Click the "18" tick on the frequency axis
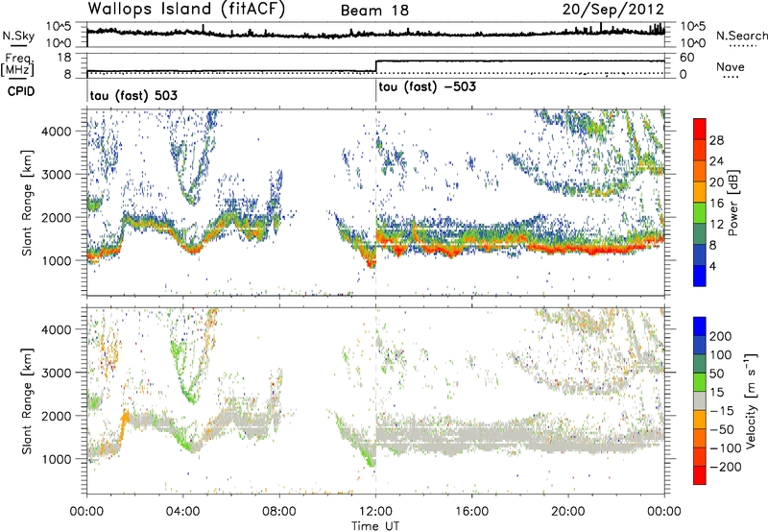 coord(63,58)
